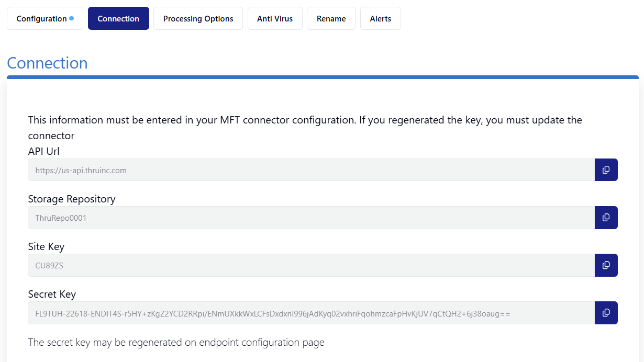Click the secret key regeneration note text
This screenshot has height=362, width=644.
click(176, 343)
